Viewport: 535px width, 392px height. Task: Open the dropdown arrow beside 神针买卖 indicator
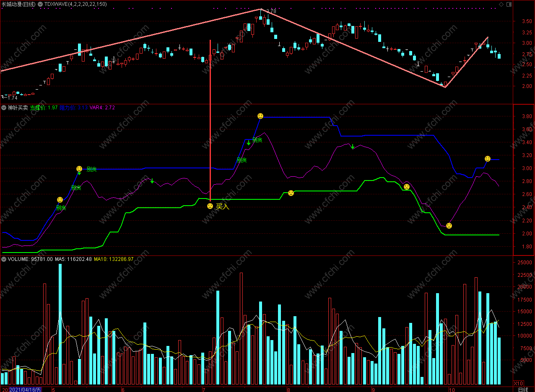coord(4,108)
